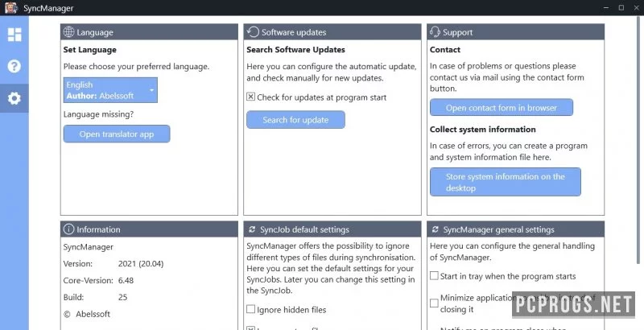Screen dimensions: 644x330
Task: Click the info icon in Information header
Action: [x=69, y=229]
